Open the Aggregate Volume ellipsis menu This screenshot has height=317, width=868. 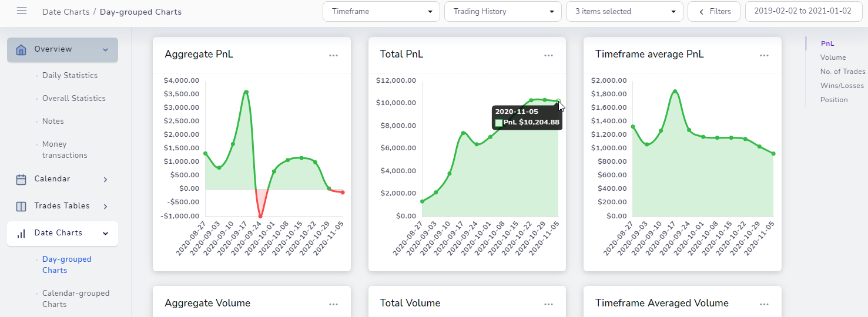(333, 304)
